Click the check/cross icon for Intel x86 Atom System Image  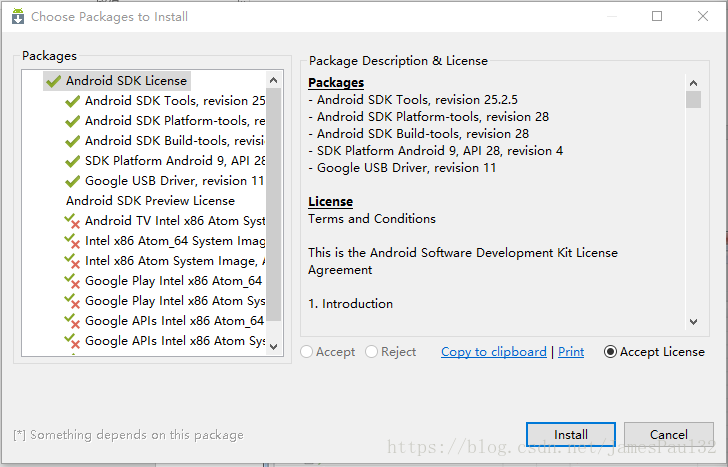click(72, 261)
